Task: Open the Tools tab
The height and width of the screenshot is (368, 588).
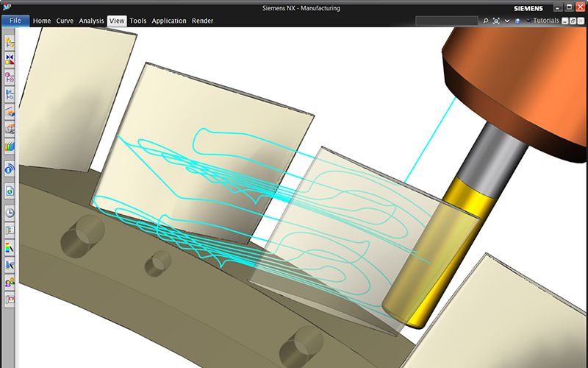Action: coord(138,21)
